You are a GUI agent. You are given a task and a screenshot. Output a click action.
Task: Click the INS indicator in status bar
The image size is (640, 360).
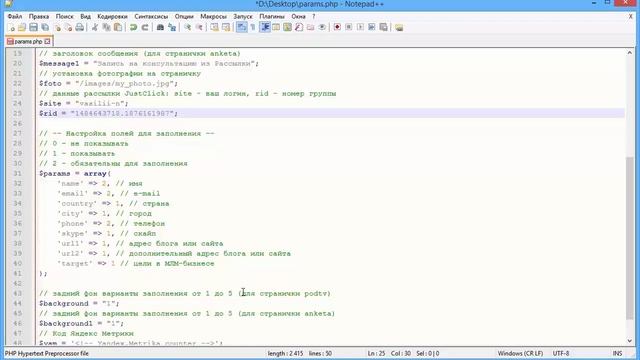pyautogui.click(x=617, y=353)
